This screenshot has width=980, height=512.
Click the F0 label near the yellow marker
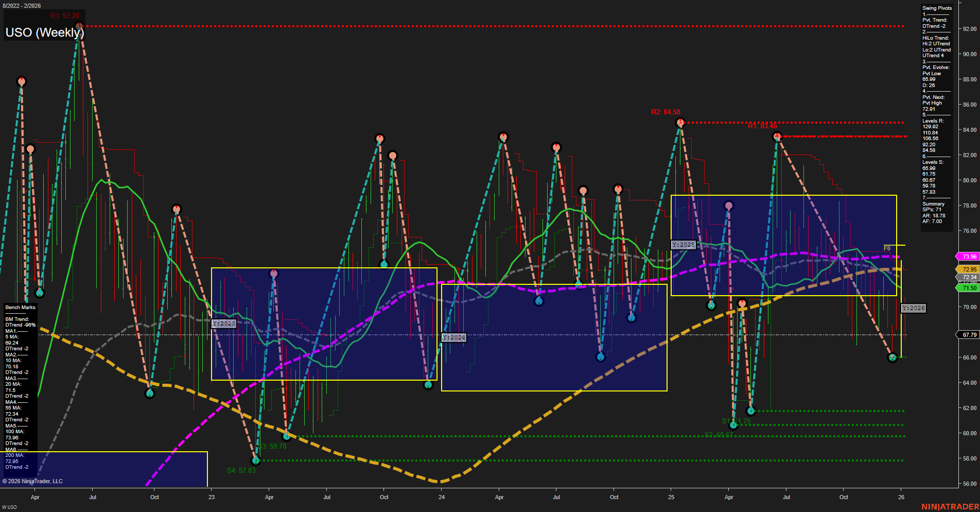click(x=887, y=247)
